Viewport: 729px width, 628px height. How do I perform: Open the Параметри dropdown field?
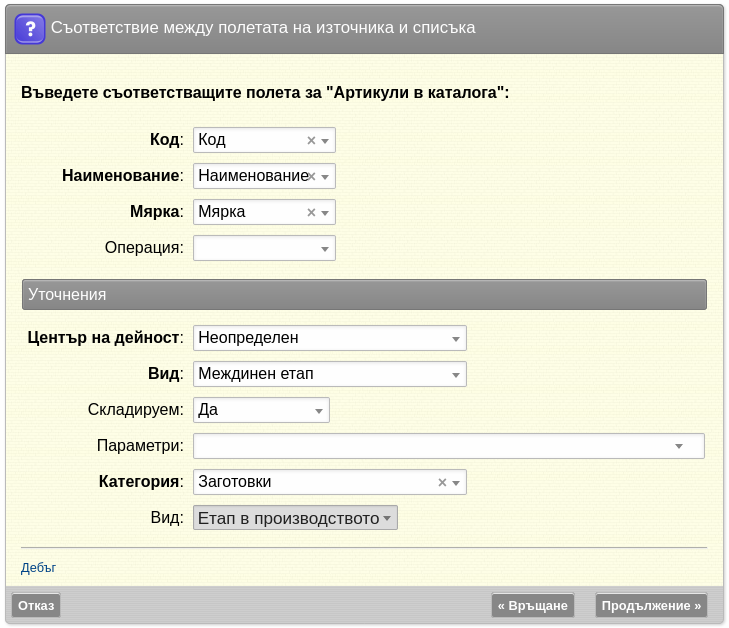click(x=449, y=446)
